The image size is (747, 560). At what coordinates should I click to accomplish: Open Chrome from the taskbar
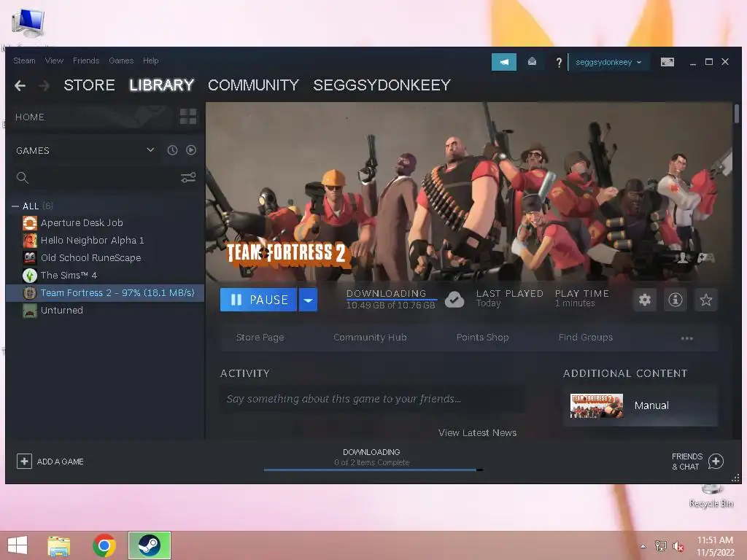pos(104,545)
